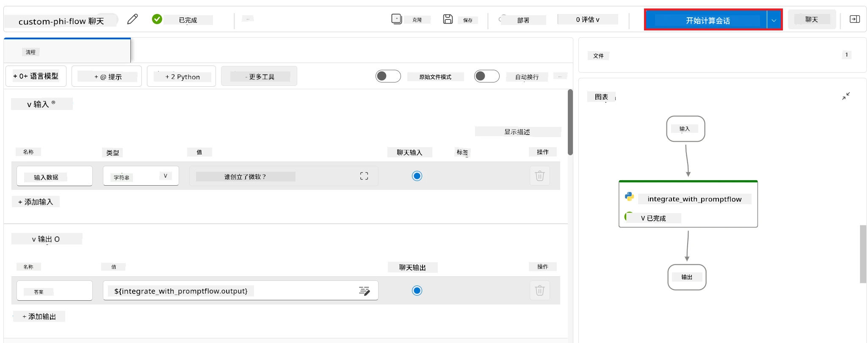Add a Python node
868x343 pixels.
pos(181,76)
